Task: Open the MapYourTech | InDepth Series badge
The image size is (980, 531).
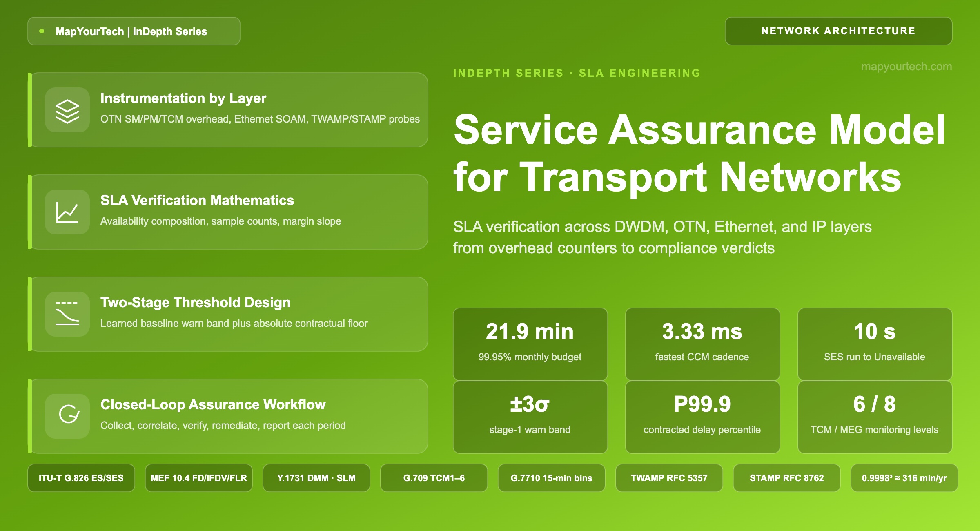Action: tap(134, 31)
